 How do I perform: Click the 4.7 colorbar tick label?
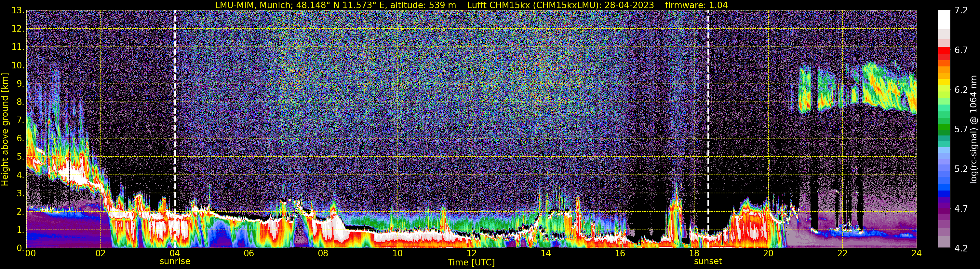click(961, 208)
